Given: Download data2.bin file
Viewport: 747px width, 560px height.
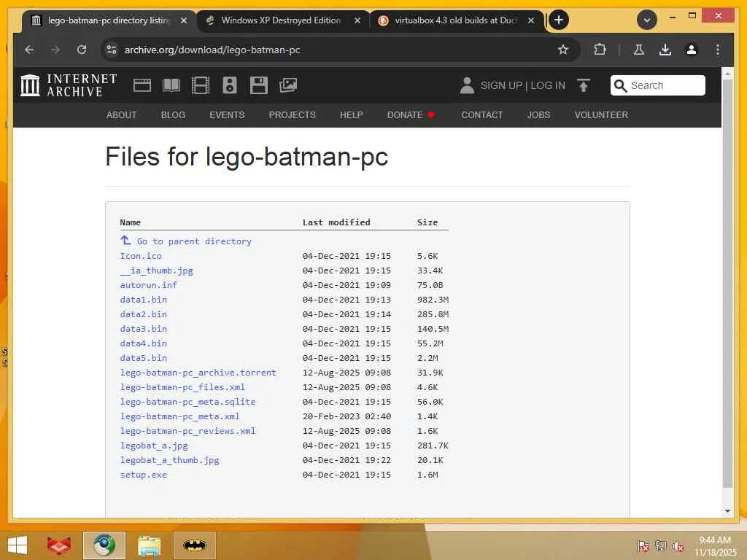Looking at the screenshot, I should (x=144, y=314).
